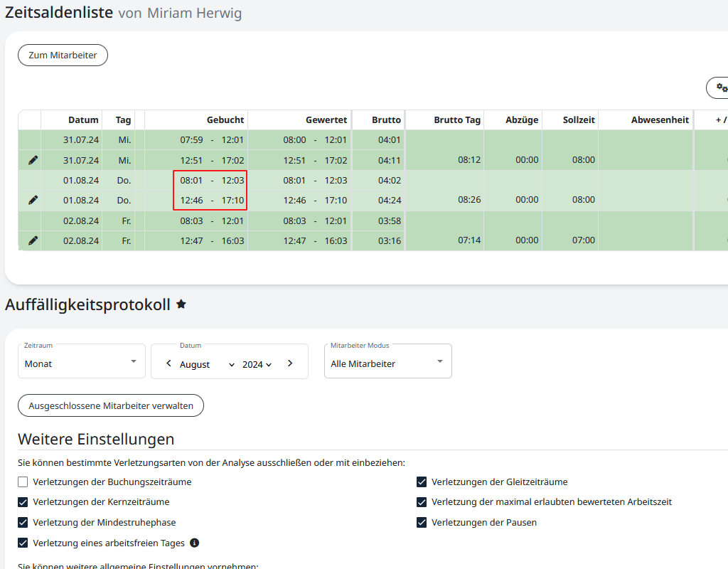Click the info icon next to arbeitsfreien Tages
Screen dimensions: 728x569
(x=195, y=543)
